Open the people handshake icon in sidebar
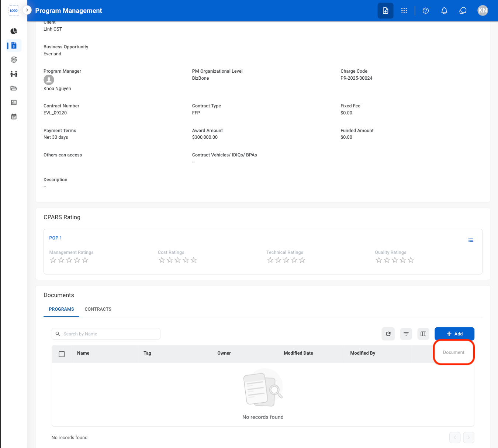 (14, 74)
